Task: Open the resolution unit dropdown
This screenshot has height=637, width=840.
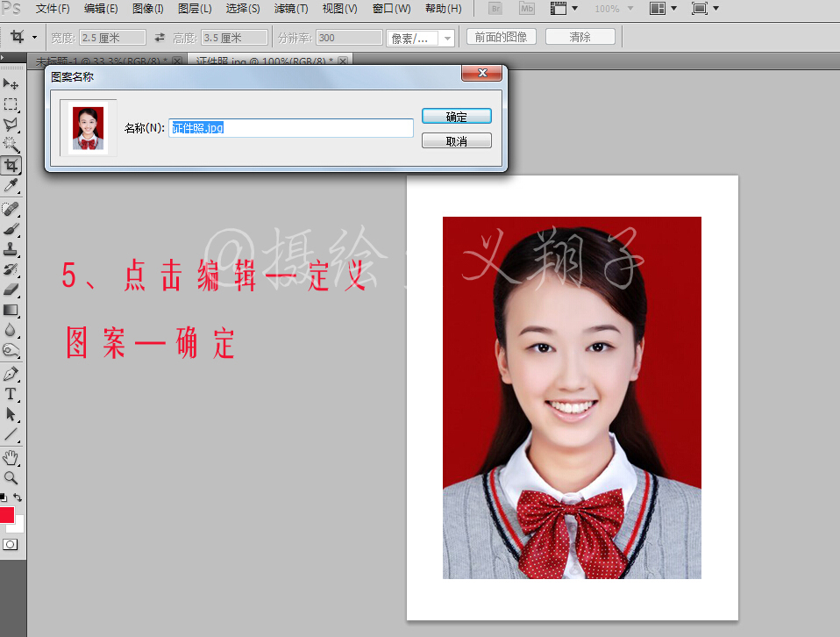Action: [447, 38]
